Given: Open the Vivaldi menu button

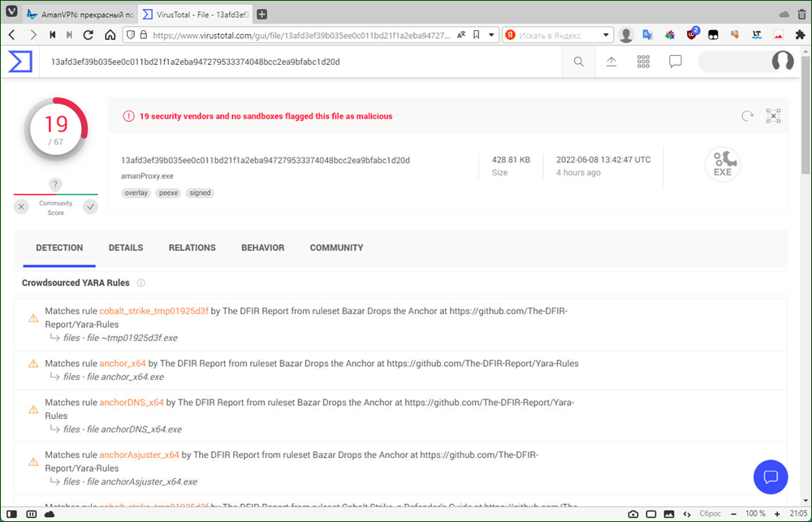Looking at the screenshot, I should click(x=11, y=12).
